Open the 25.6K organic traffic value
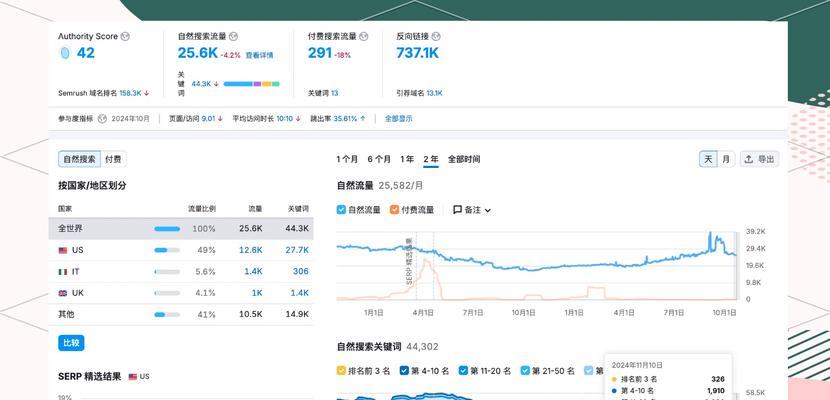Screen dimensions: 830x400 click(x=198, y=53)
